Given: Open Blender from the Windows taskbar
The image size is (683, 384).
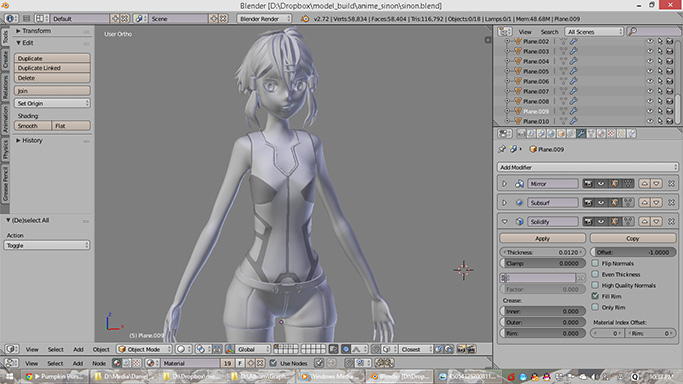Looking at the screenshot, I should click(x=401, y=376).
